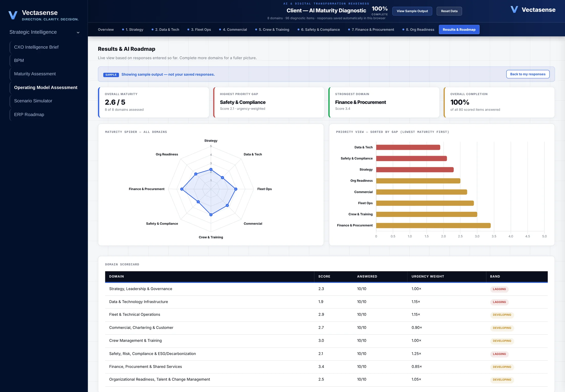The image size is (565, 392).
Task: Click View Sample Output button
Action: click(x=412, y=11)
